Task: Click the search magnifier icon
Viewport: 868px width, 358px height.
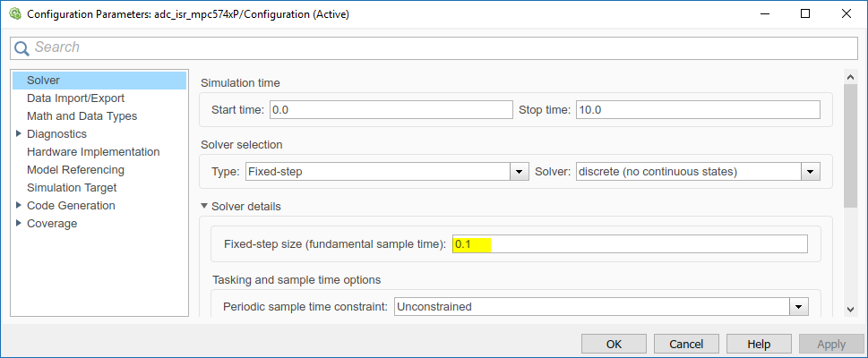Action: (x=21, y=47)
